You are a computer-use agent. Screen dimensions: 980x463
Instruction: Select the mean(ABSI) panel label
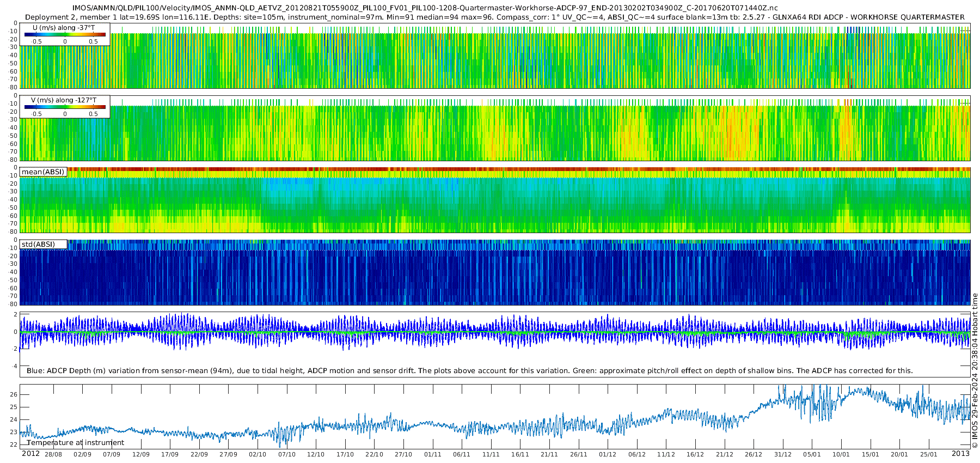point(43,172)
